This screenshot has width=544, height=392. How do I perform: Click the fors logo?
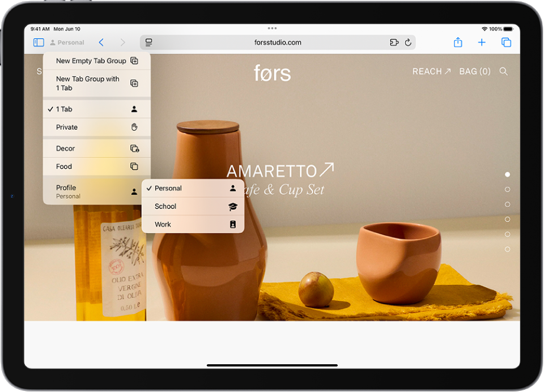point(273,73)
